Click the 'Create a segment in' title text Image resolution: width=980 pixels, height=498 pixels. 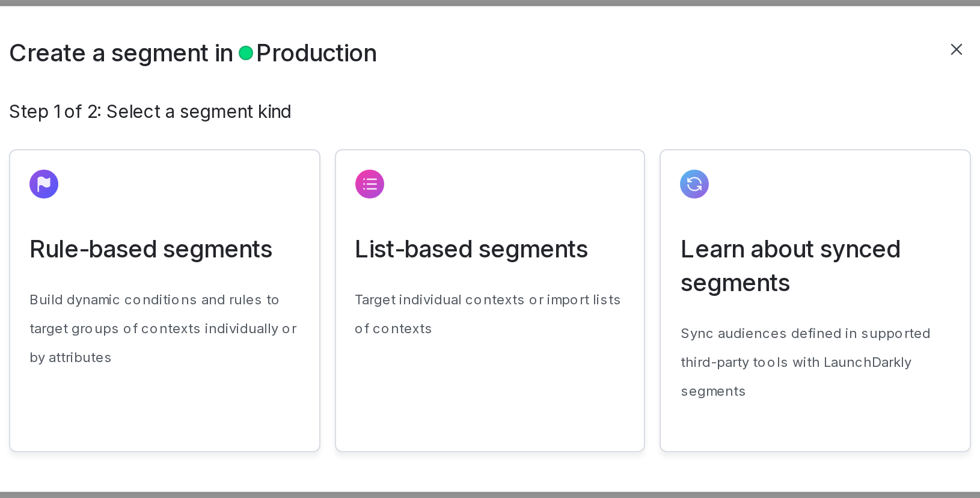click(121, 54)
